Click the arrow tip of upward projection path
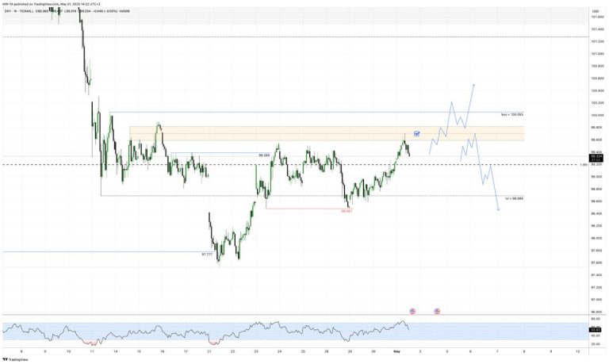 pyautogui.click(x=474, y=84)
